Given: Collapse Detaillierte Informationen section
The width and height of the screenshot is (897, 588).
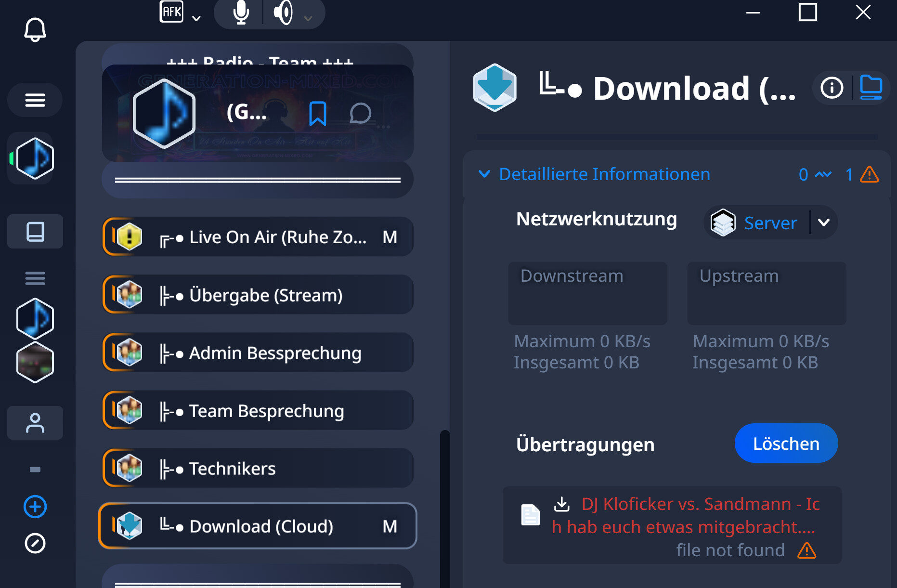Looking at the screenshot, I should coord(484,174).
